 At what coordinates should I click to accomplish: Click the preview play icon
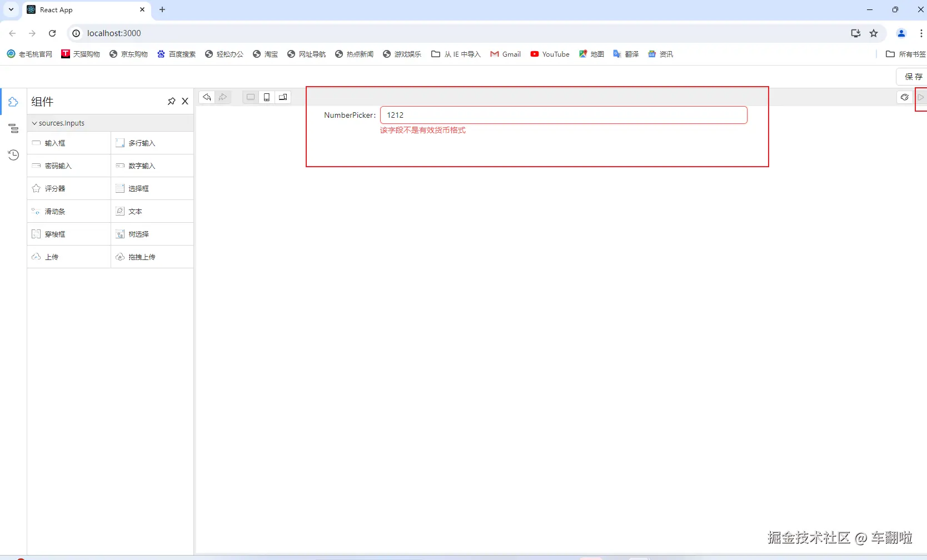[920, 97]
